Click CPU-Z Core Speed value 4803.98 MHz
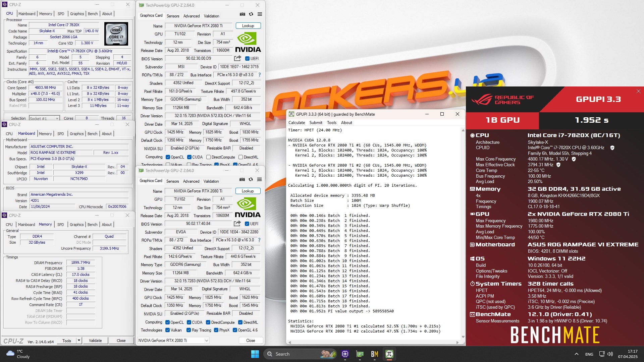Viewport: 644px width, 362px height. (46, 88)
